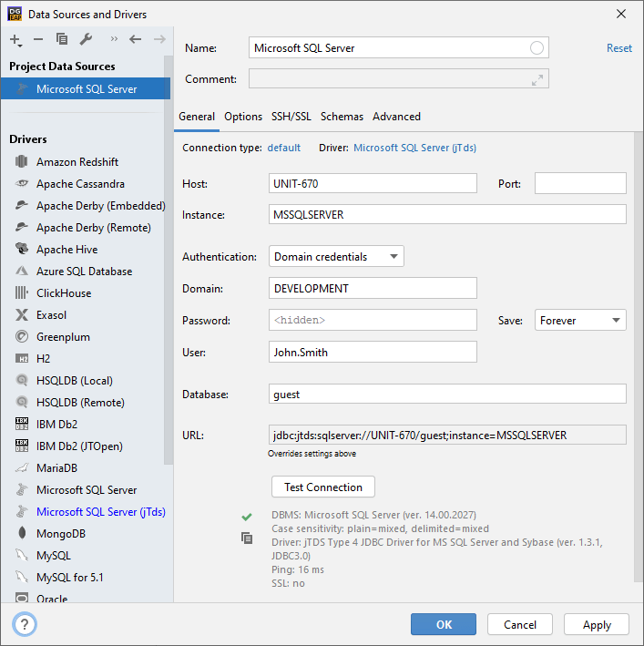
Task: Select HSQLDB (Local) driver
Action: coord(86,380)
